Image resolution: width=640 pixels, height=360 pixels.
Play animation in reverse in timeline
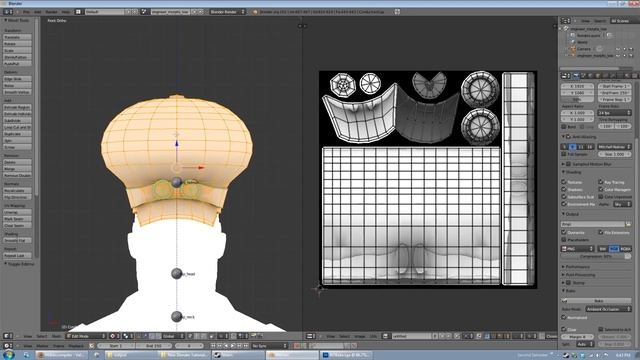227,346
